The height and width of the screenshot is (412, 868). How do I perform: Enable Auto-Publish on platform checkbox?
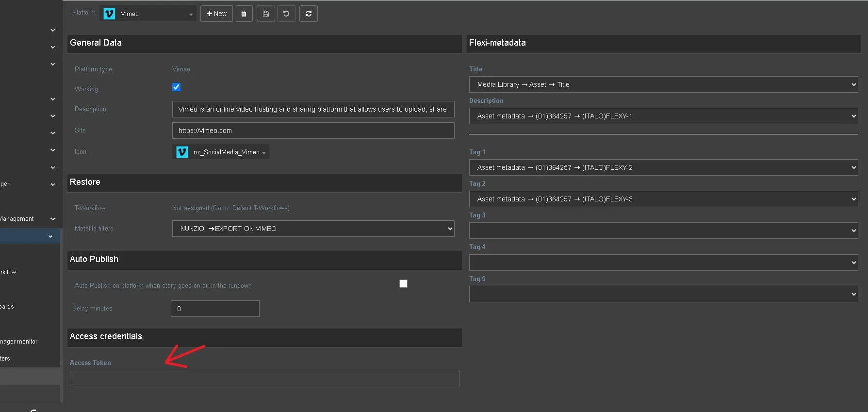pyautogui.click(x=403, y=284)
